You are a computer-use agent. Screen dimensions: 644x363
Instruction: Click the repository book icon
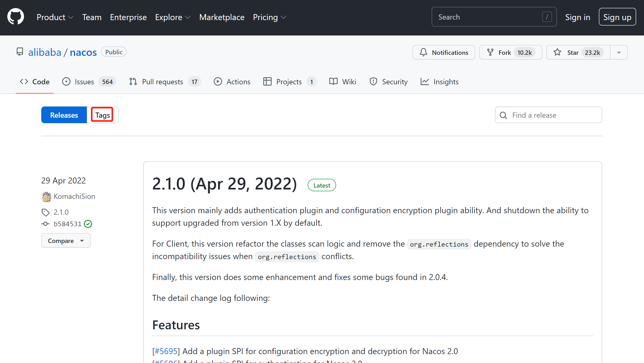point(20,52)
